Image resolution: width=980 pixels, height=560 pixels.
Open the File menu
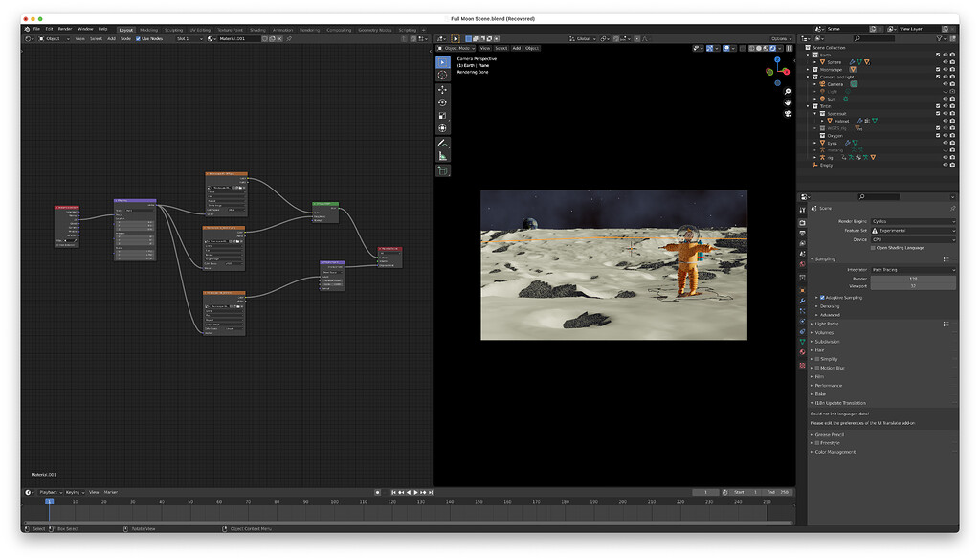point(36,29)
